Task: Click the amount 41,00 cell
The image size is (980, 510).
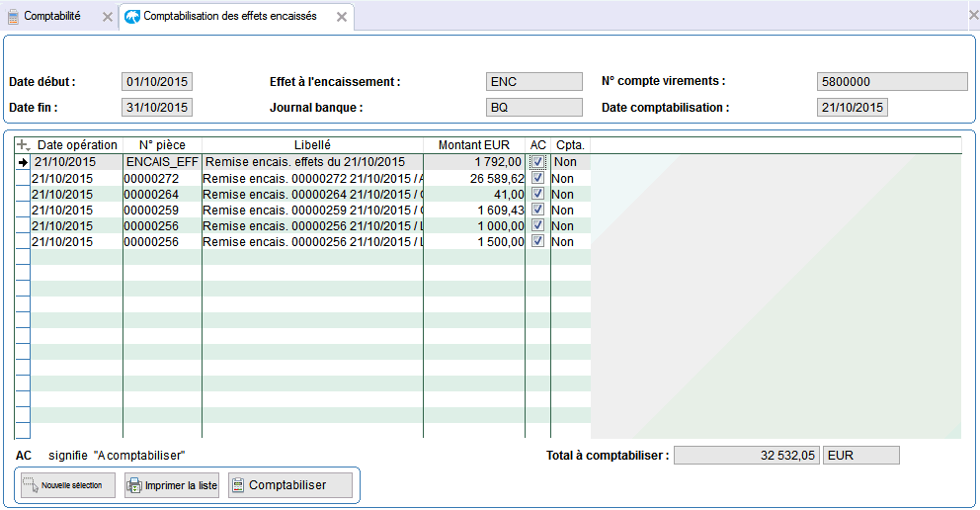Action: coord(474,195)
